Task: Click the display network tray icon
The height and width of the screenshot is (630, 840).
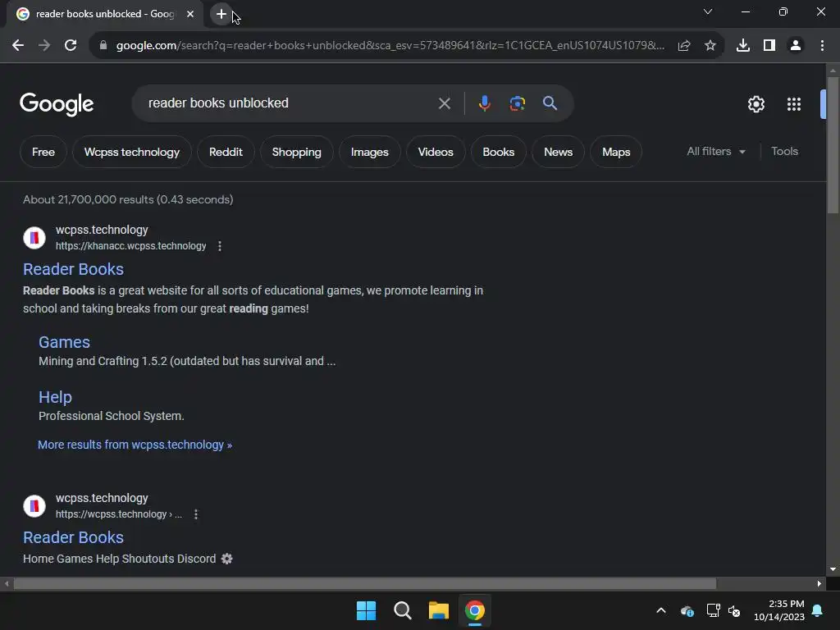Action: click(x=713, y=610)
